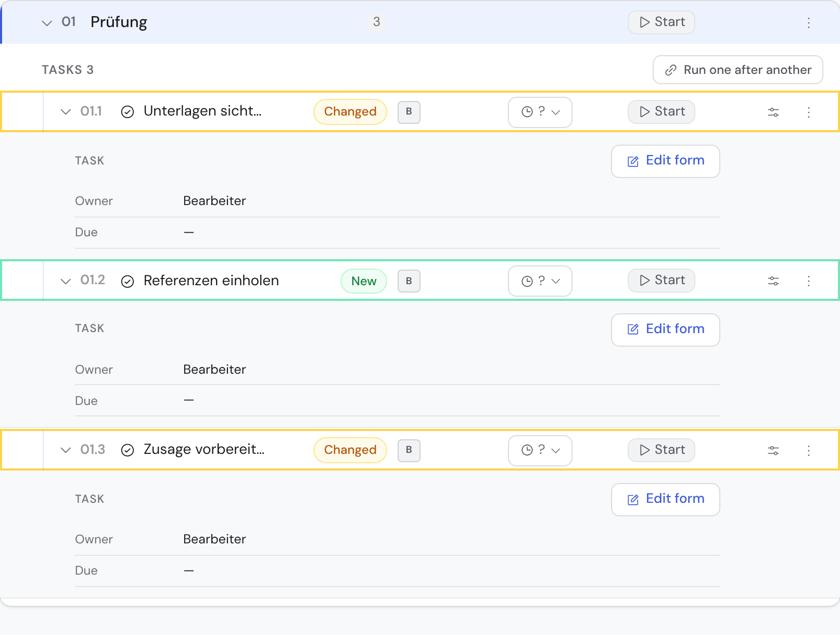Click the TASKS 3 heading
The width and height of the screenshot is (840, 635).
point(68,70)
